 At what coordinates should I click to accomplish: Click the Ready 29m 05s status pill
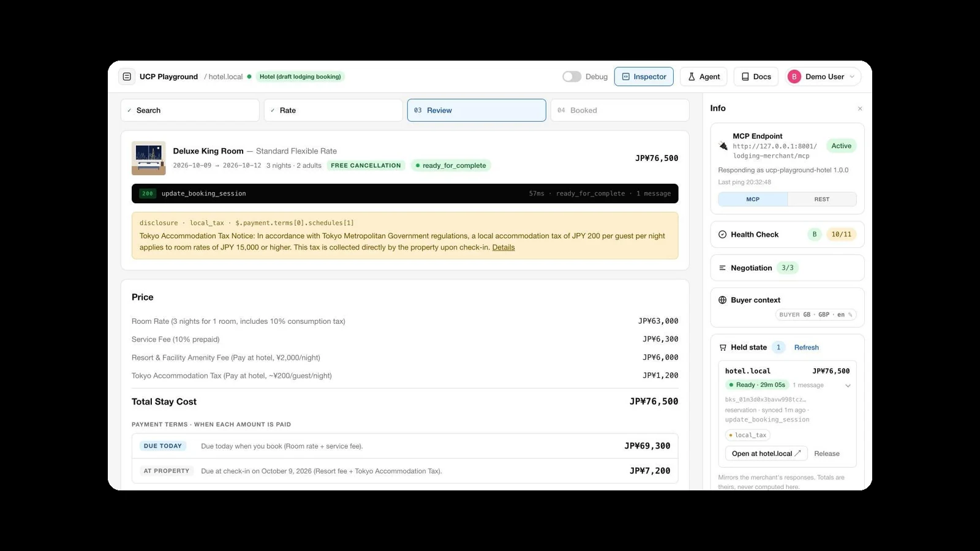pyautogui.click(x=756, y=385)
